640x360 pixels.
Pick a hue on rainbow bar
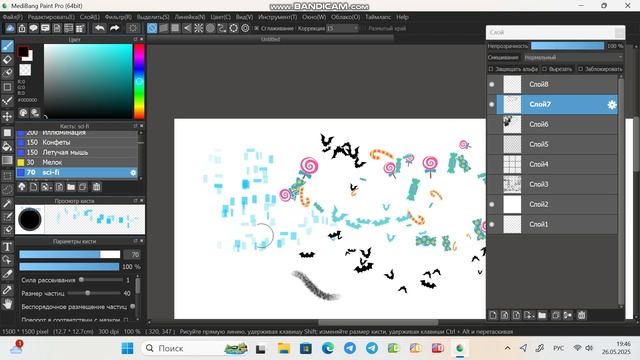(x=139, y=81)
